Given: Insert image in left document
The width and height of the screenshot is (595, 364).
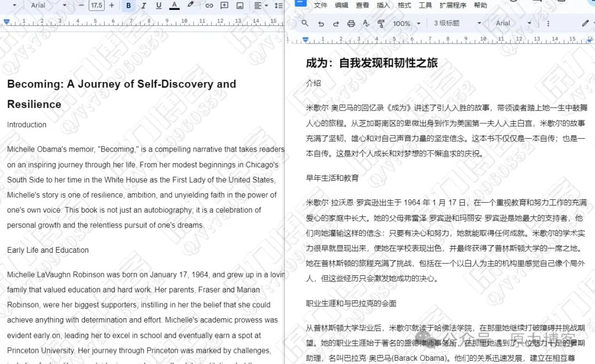Looking at the screenshot, I should 240,6.
